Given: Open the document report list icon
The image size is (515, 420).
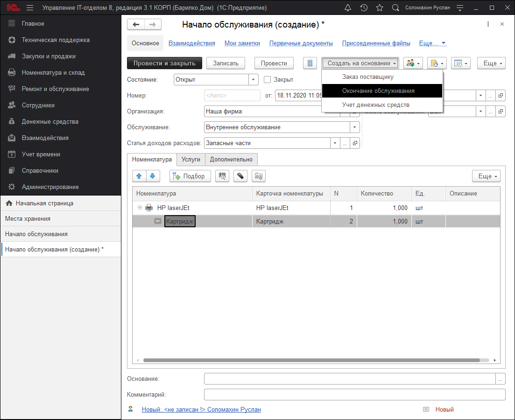Looking at the screenshot, I should (310, 63).
